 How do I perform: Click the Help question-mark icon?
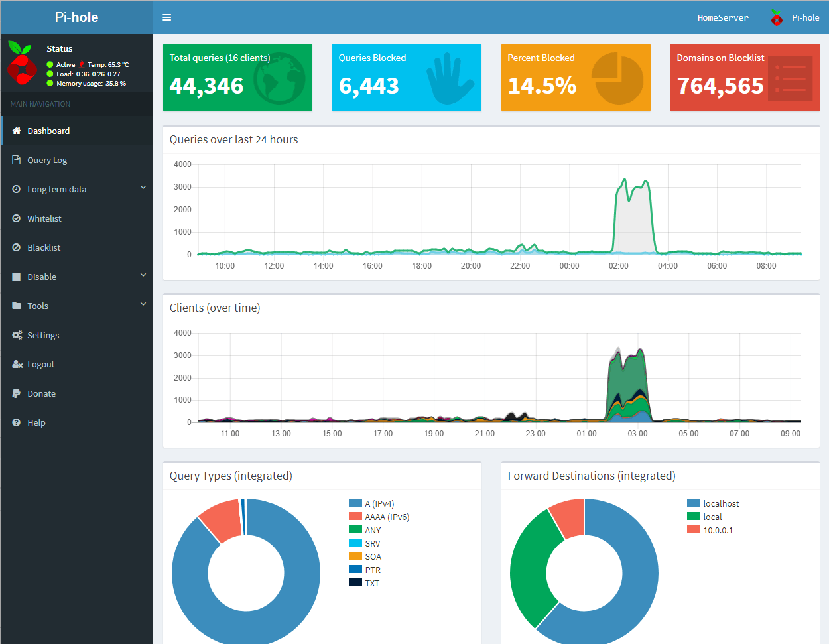click(17, 422)
